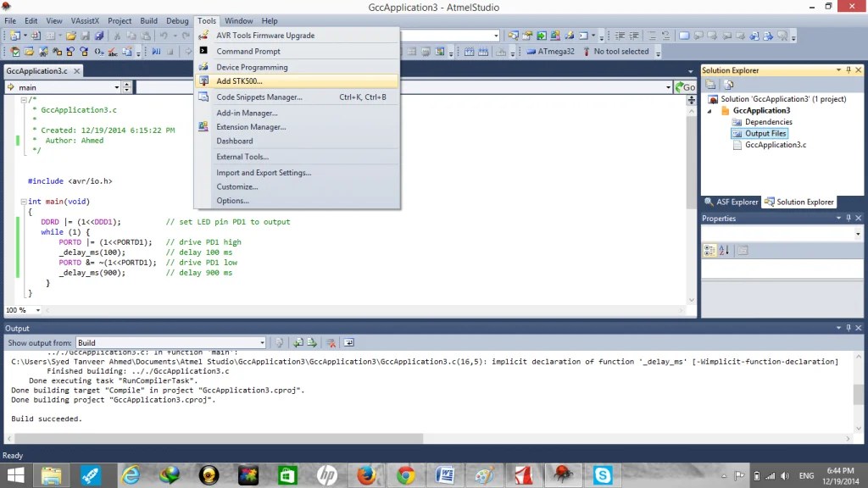Viewport: 868px width, 488px height.
Task: Click the Save File icon
Action: point(85,36)
